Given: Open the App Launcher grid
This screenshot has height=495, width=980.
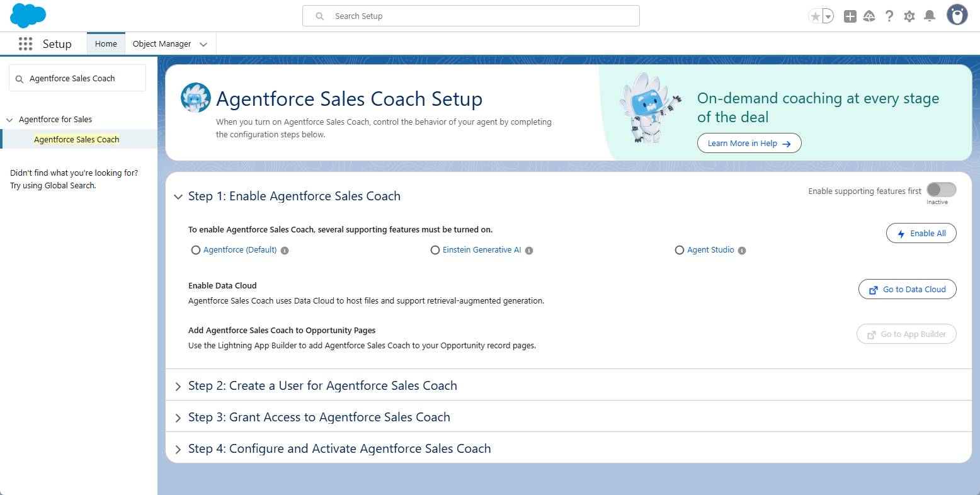Looking at the screenshot, I should point(25,43).
